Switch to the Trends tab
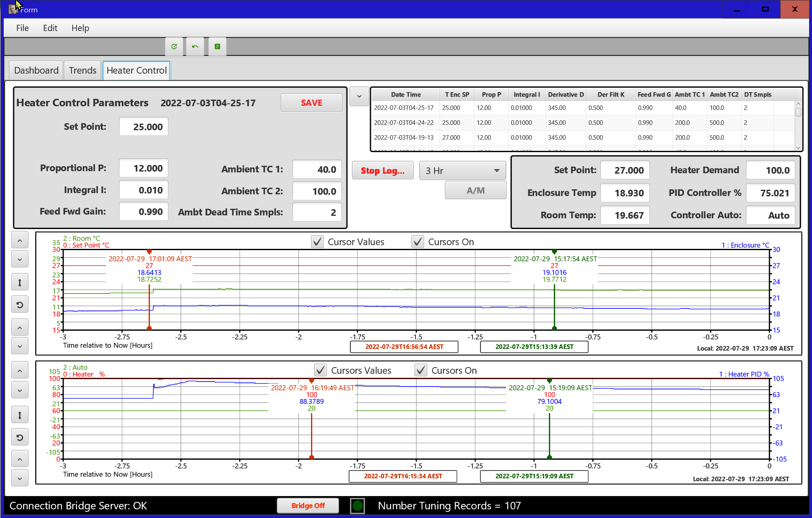The height and width of the screenshot is (518, 812). (82, 70)
